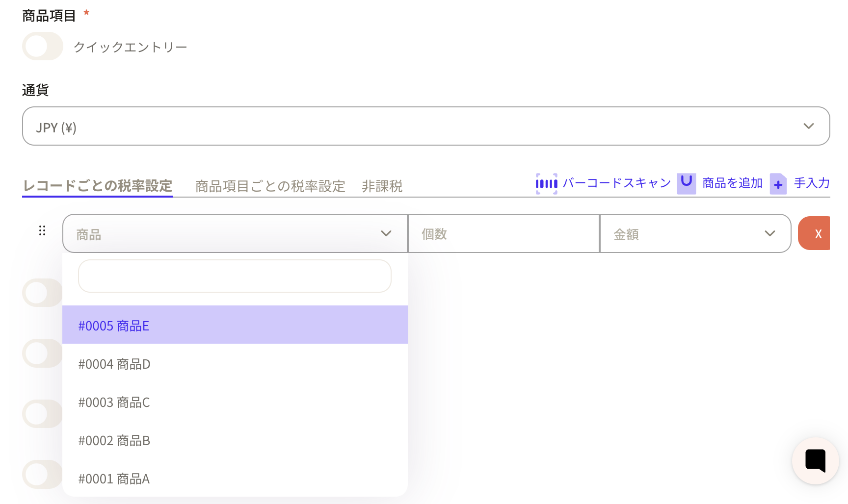848x504 pixels.
Task: Click the manual entry document-plus icon
Action: coord(778,184)
